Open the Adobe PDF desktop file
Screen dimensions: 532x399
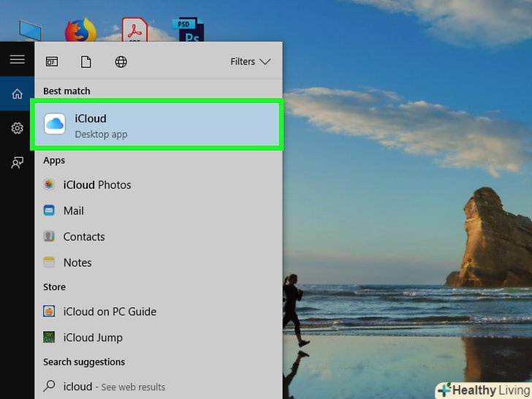pyautogui.click(x=134, y=29)
